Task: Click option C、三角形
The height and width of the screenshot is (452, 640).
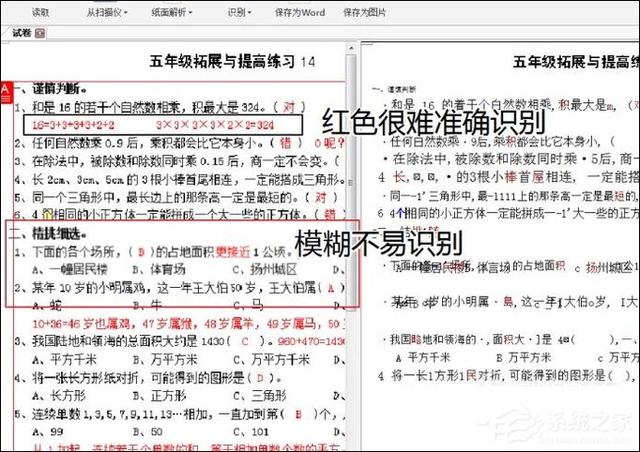Action: coord(260,396)
